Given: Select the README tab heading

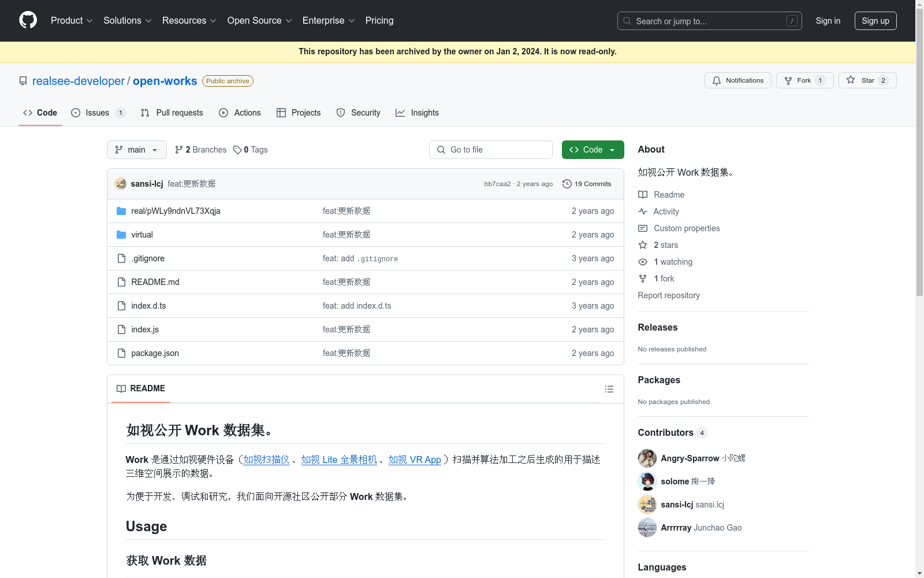Looking at the screenshot, I should coord(141,388).
